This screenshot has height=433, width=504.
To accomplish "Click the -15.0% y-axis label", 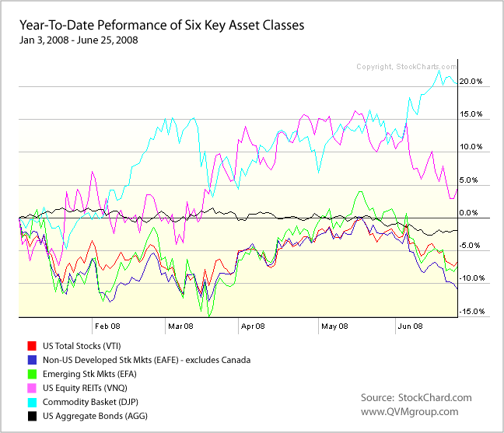I will [471, 312].
